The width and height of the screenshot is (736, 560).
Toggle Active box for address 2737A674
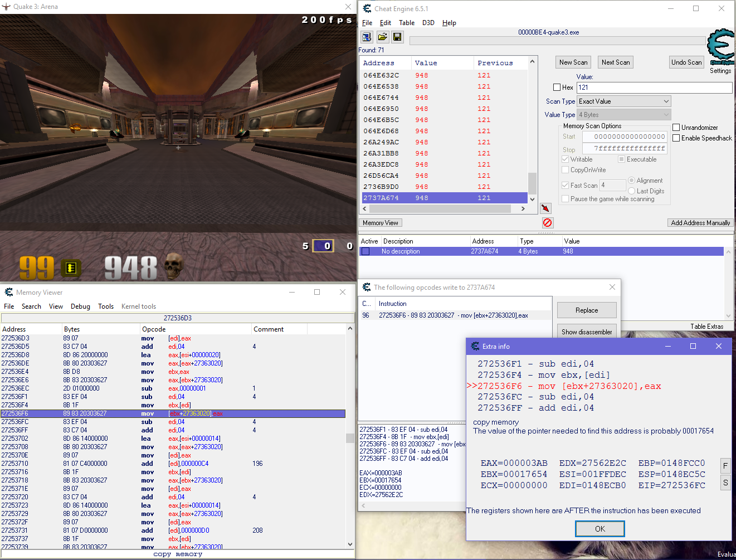point(365,251)
